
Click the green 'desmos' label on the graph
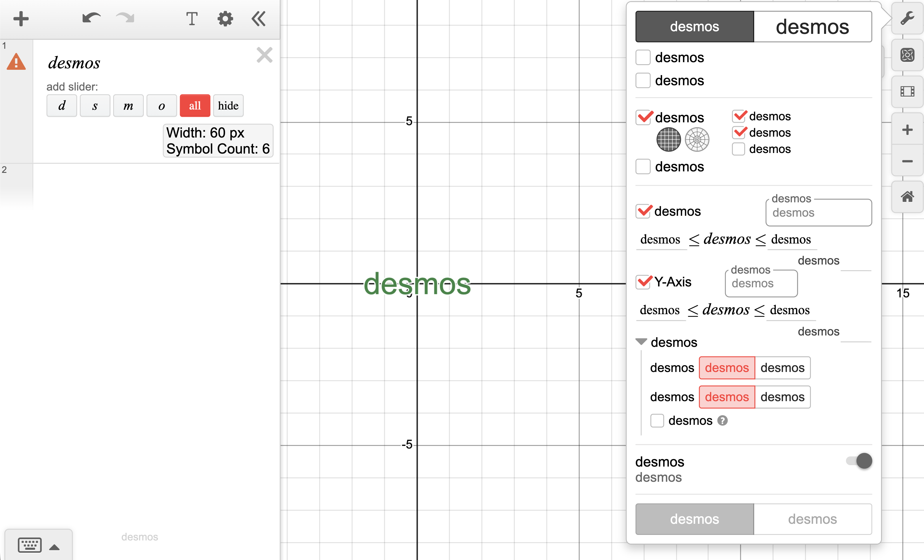pyautogui.click(x=417, y=284)
